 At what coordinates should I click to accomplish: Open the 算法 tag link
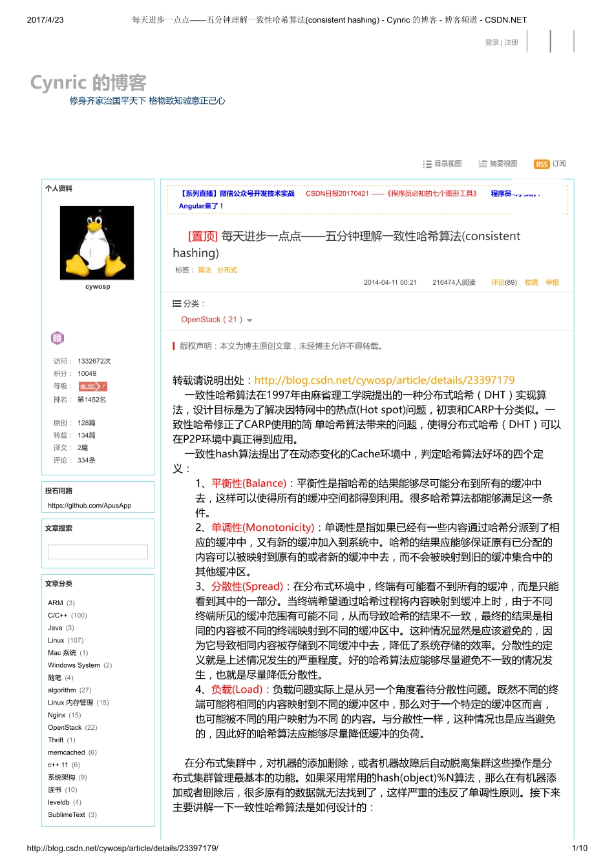tap(204, 270)
